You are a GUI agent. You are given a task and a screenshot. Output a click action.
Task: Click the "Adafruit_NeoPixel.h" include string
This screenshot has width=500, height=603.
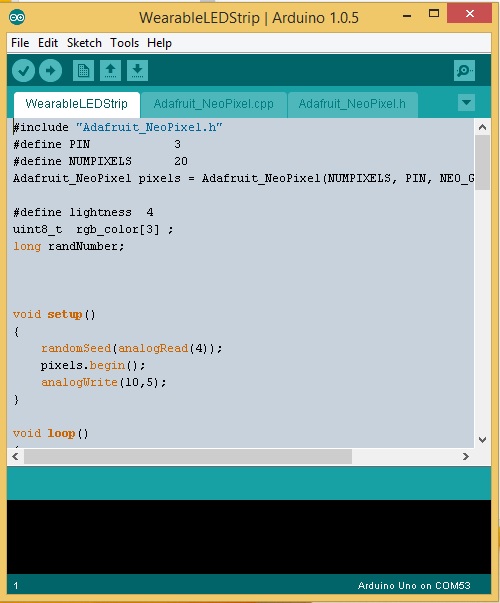(x=149, y=127)
